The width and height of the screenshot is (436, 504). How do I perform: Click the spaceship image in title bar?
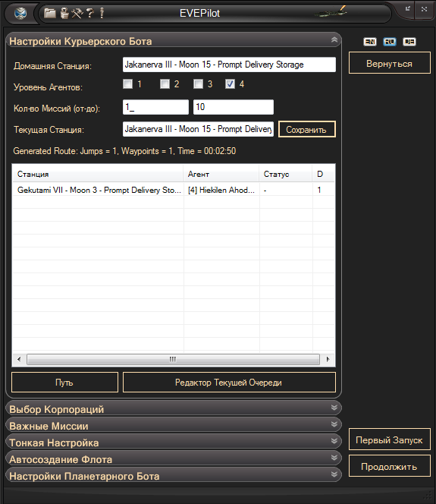click(331, 12)
